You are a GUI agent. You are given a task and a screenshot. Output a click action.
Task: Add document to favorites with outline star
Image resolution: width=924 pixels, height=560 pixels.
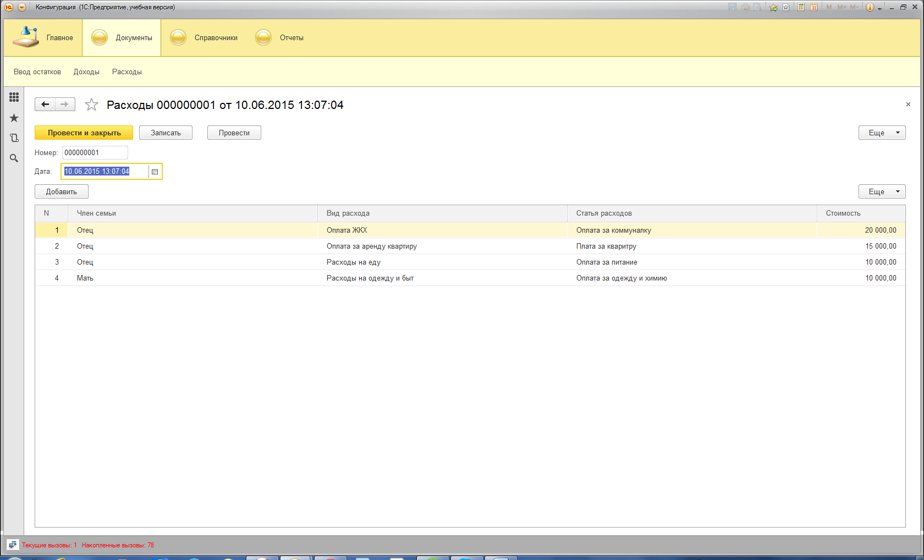91,105
